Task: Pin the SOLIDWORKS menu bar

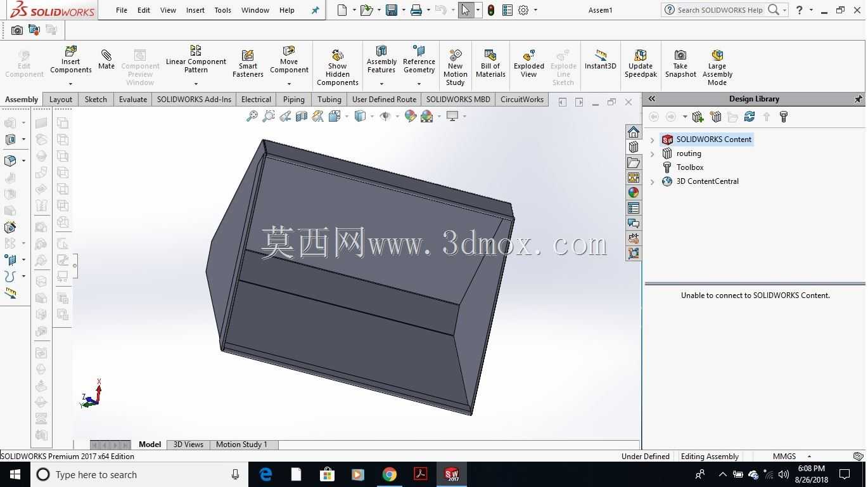Action: click(315, 10)
